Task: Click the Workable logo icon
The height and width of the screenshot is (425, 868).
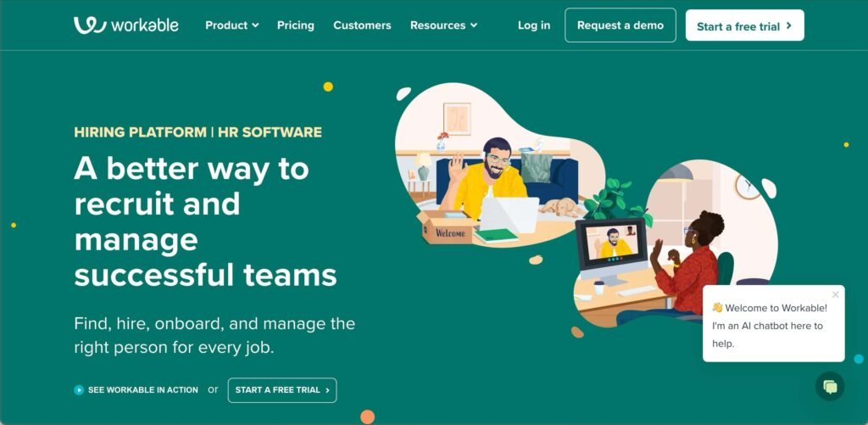Action: pyautogui.click(x=90, y=25)
